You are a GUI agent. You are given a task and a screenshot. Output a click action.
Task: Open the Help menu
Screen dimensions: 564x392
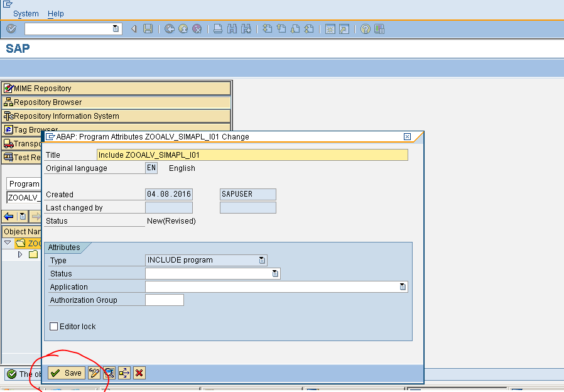point(56,14)
